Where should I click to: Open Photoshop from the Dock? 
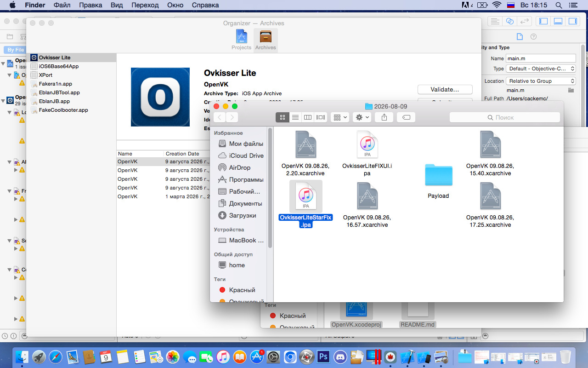[x=324, y=356]
